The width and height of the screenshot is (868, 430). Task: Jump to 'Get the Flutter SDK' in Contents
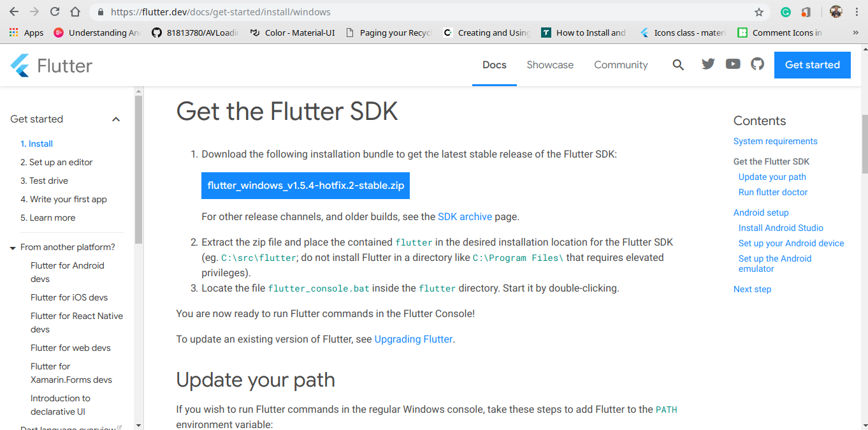(772, 161)
